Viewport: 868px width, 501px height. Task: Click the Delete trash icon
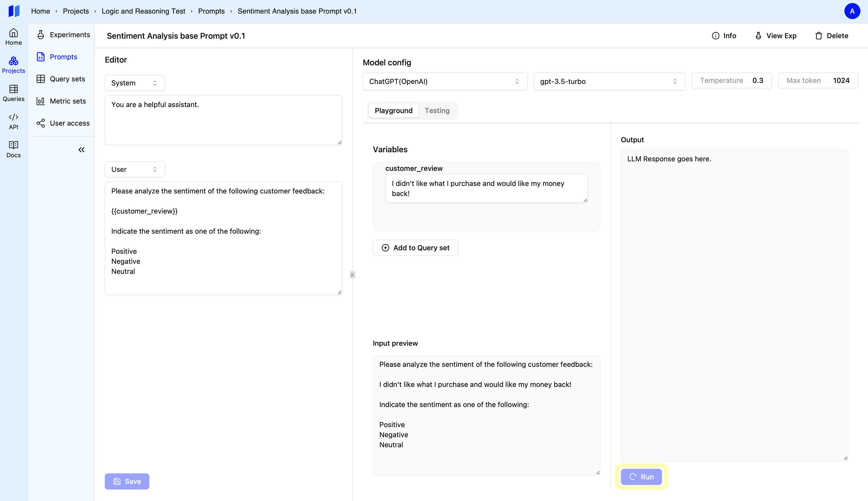tap(818, 36)
